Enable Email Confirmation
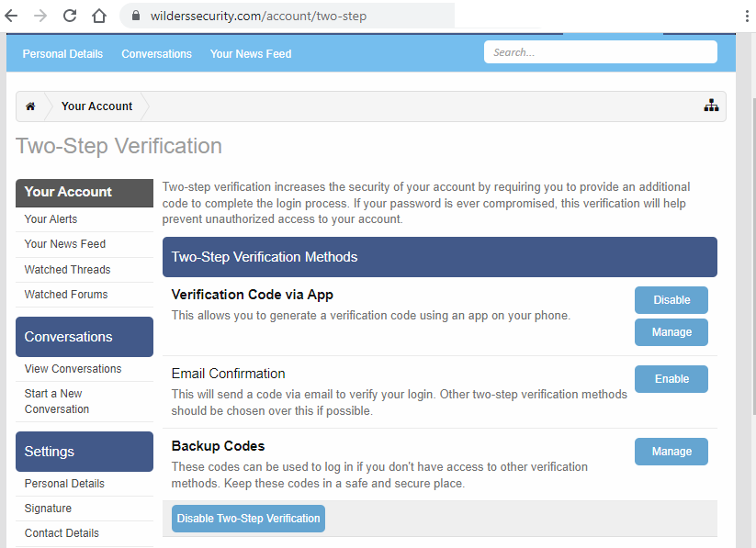 pyautogui.click(x=671, y=378)
